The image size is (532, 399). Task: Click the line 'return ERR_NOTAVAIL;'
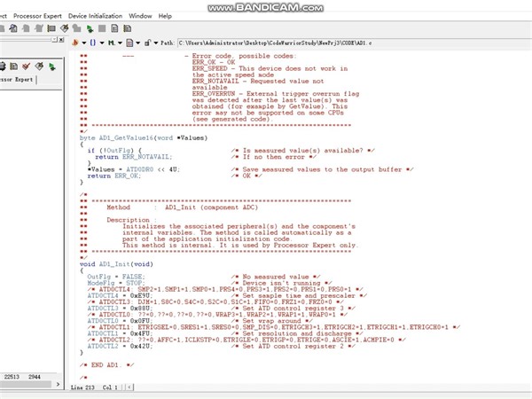tap(134, 157)
